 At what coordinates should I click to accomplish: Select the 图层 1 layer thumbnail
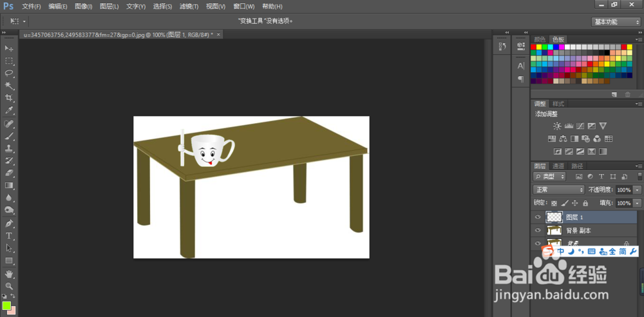click(554, 217)
